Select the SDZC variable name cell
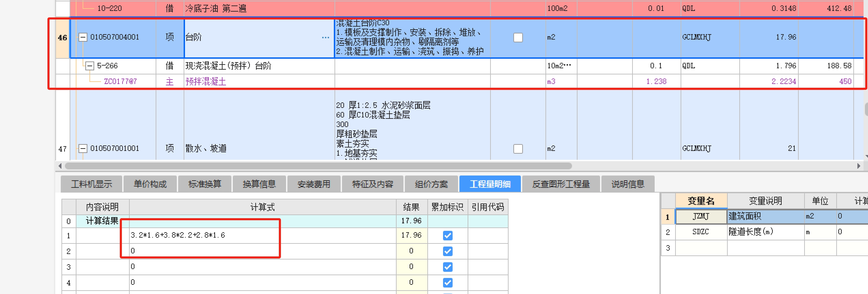This screenshot has width=868, height=294. (x=701, y=232)
